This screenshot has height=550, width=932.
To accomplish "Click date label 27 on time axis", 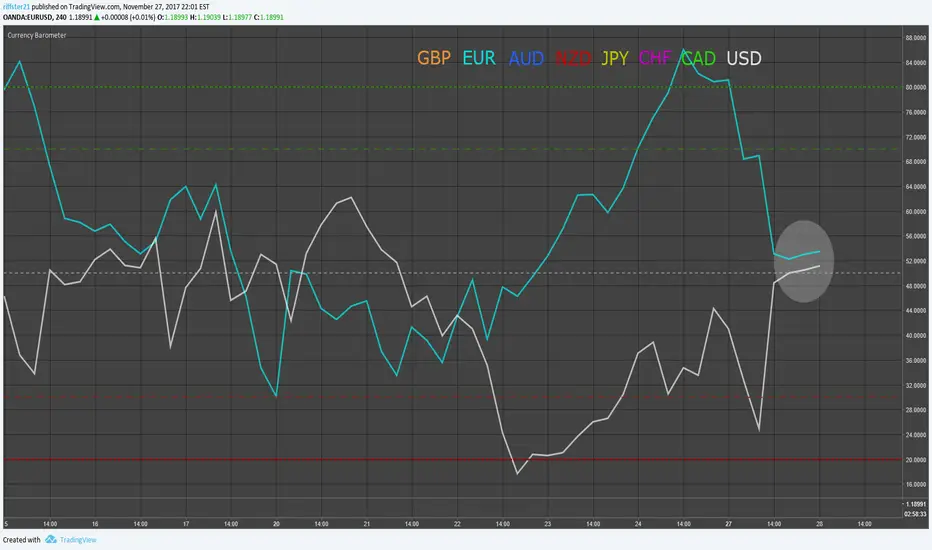I will (x=728, y=524).
